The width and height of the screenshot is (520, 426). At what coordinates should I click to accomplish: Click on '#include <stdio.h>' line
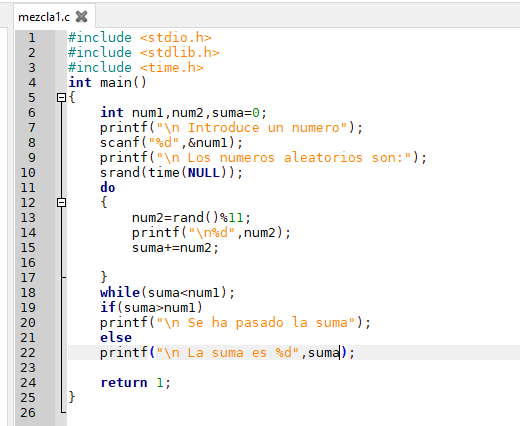(x=140, y=37)
